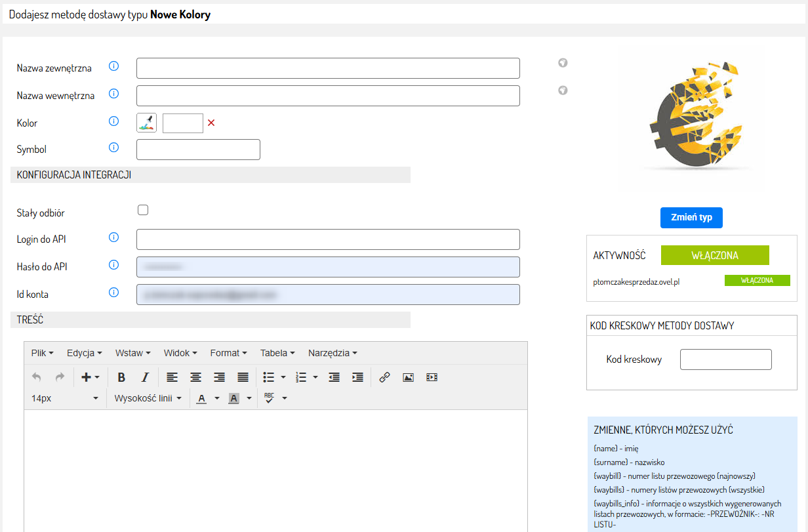Image resolution: width=808 pixels, height=532 pixels.
Task: Click the Bold formatting icon
Action: click(x=121, y=377)
